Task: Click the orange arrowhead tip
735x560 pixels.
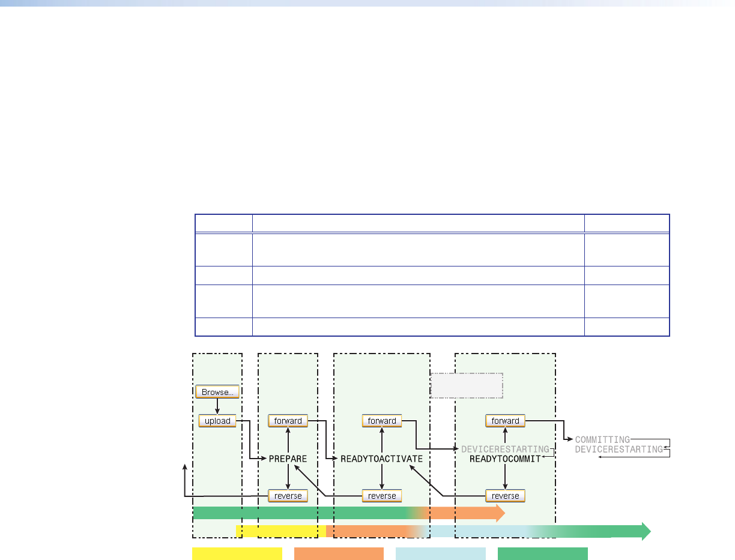Action: [x=498, y=513]
